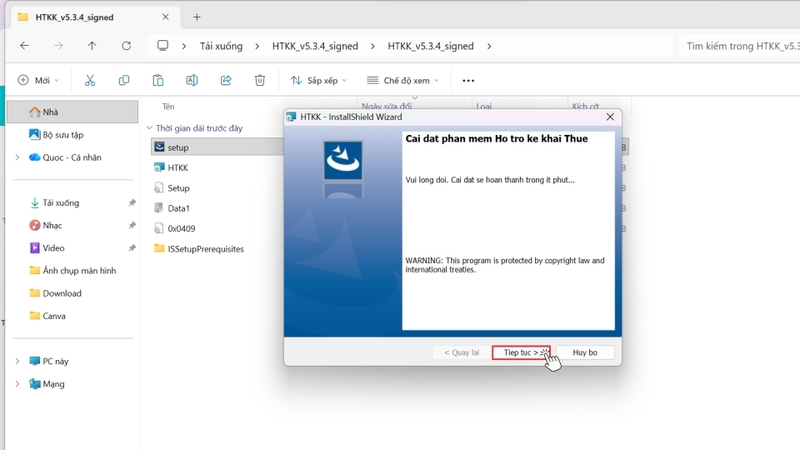Click the Tiep tuc button in wizard
Screen dimensions: 800x450
521,353
